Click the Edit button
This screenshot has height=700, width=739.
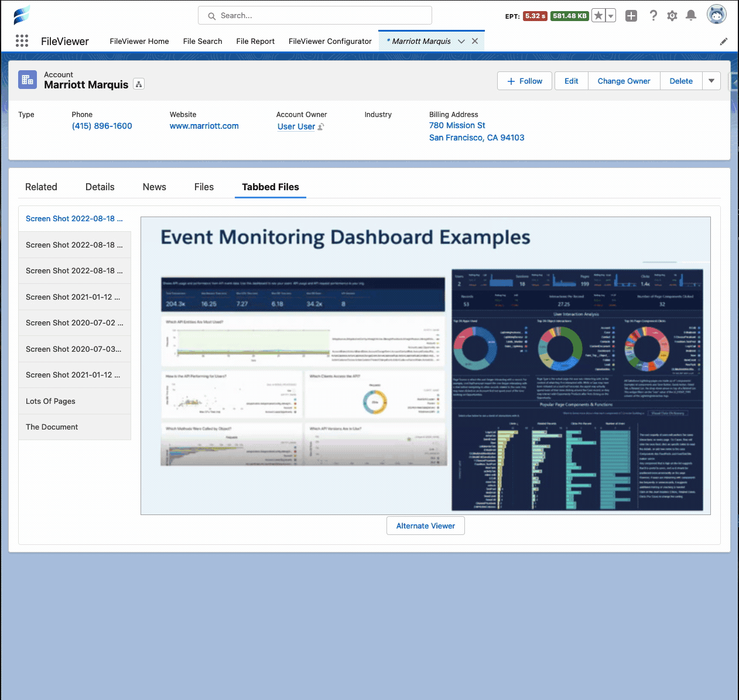[x=572, y=81]
